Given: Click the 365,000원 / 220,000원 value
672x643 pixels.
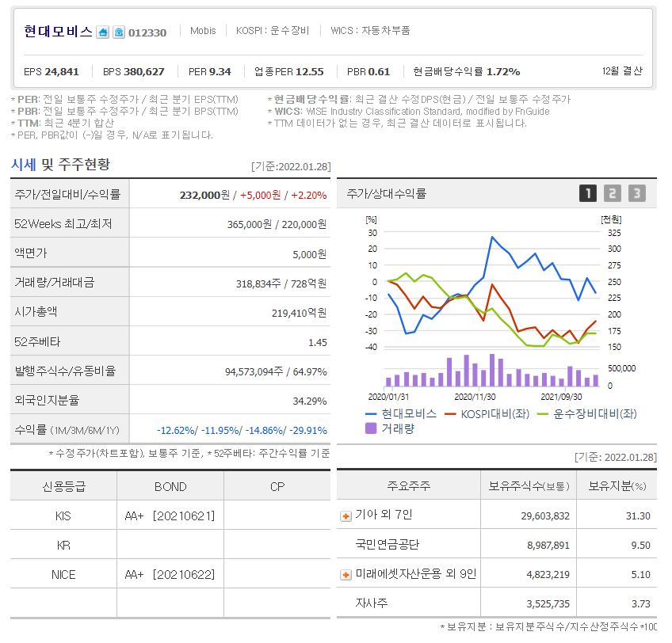Looking at the screenshot, I should point(277,224).
